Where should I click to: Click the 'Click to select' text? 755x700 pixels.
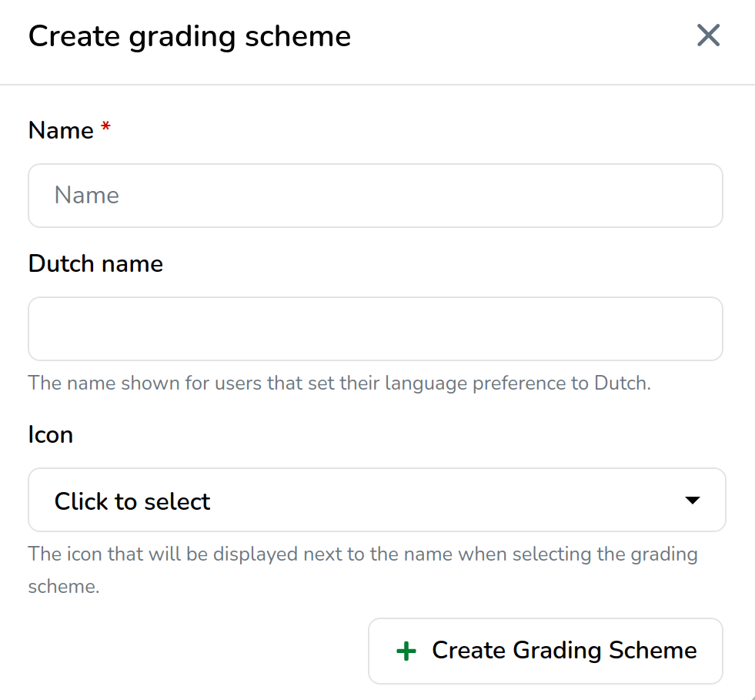coord(132,502)
